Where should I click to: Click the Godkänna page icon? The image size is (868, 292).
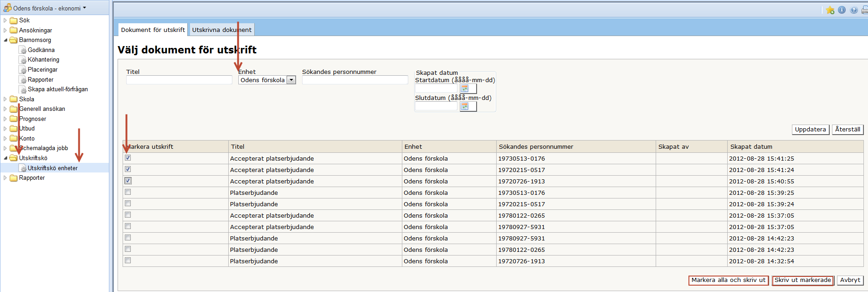coord(22,50)
